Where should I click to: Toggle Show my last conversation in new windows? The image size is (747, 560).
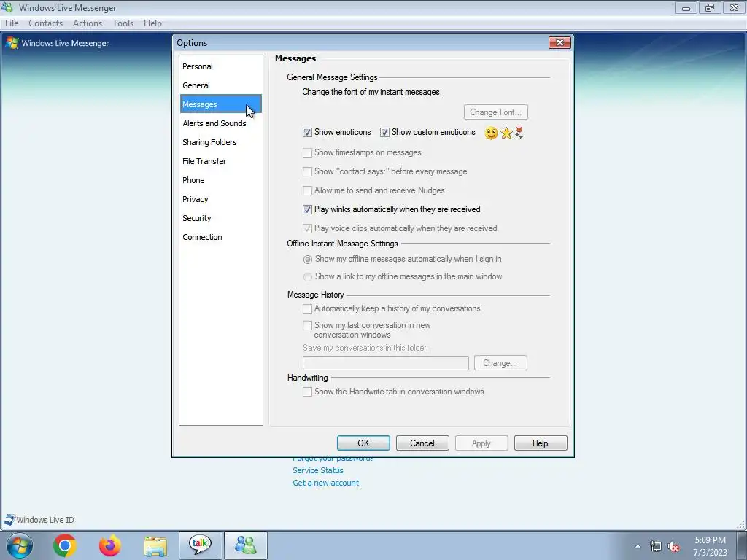(x=307, y=325)
